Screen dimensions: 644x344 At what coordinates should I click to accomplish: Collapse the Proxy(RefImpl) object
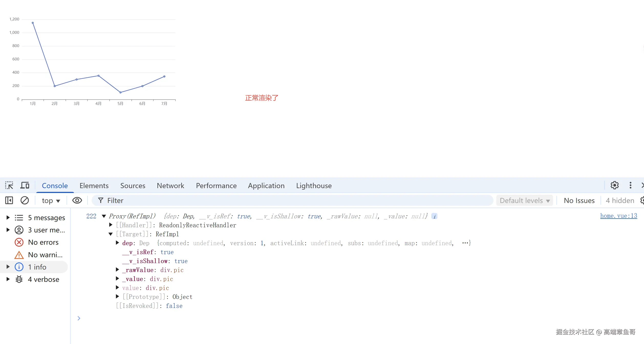tap(104, 216)
